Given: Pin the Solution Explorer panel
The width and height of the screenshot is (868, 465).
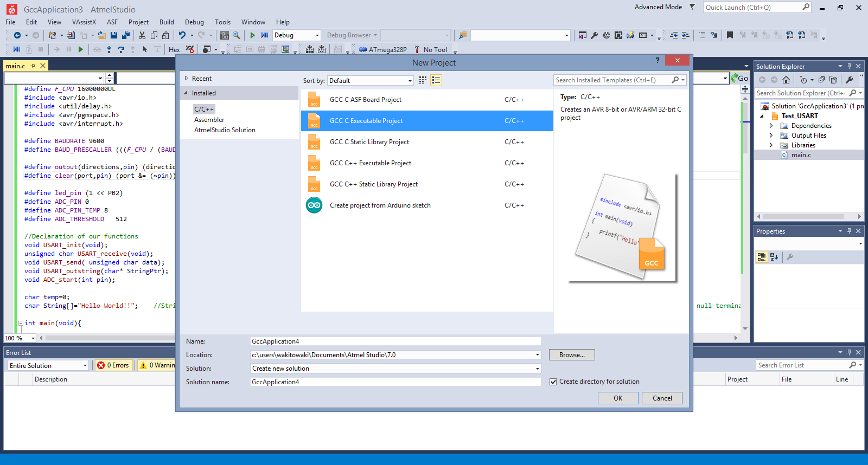Looking at the screenshot, I should pyautogui.click(x=849, y=66).
